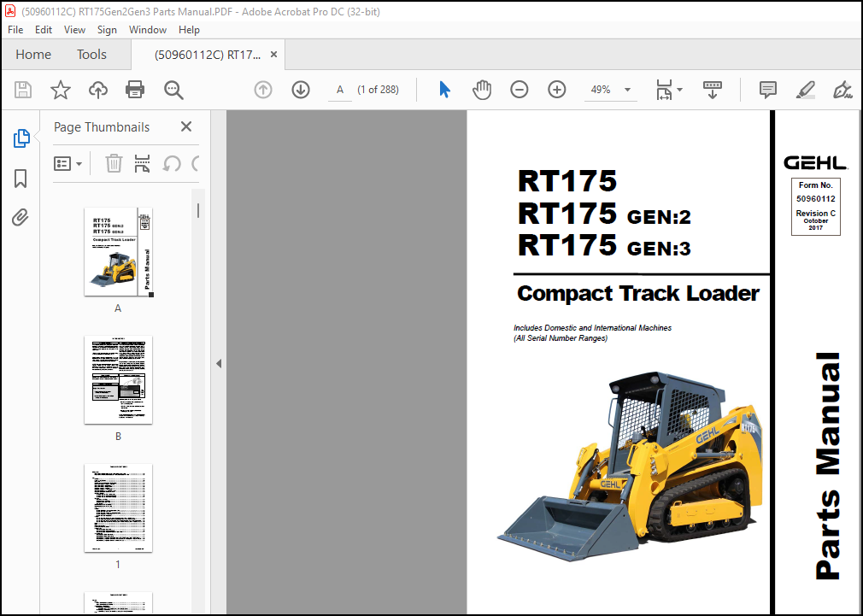
Task: Open the Edit menu
Action: pos(44,30)
